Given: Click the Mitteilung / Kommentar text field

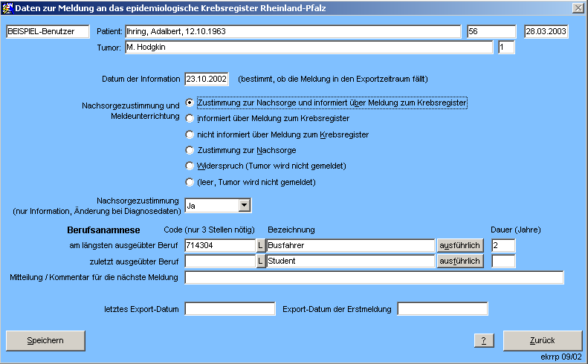Looking at the screenshot, I should pyautogui.click(x=374, y=278).
